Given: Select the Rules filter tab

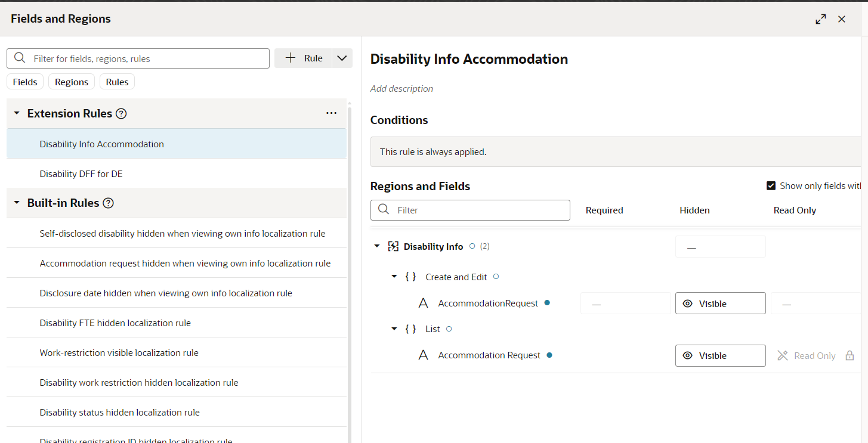Looking at the screenshot, I should (x=117, y=81).
